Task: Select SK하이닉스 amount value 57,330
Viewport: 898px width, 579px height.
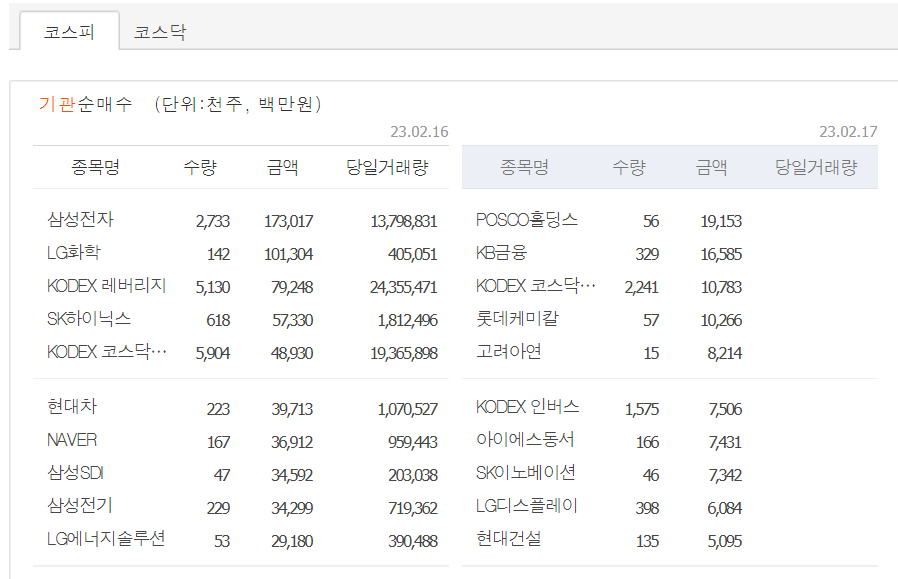Action: point(293,320)
